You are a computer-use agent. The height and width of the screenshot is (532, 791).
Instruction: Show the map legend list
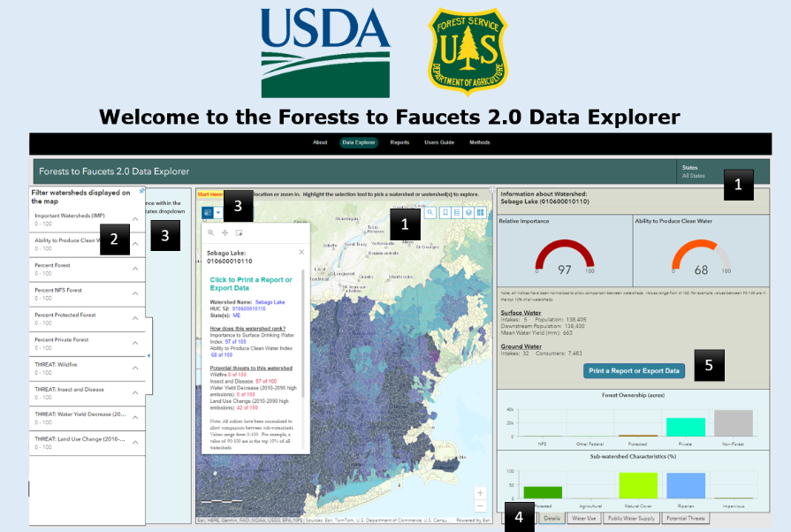457,213
